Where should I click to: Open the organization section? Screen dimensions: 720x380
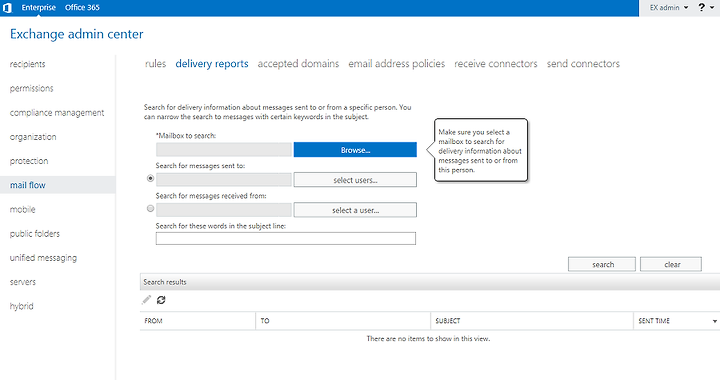[33, 137]
